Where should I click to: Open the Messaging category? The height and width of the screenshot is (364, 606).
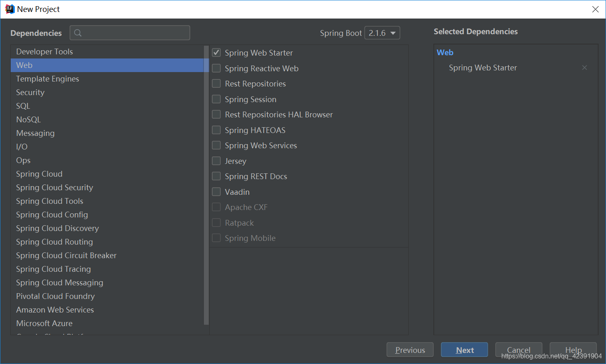[x=107, y=133]
